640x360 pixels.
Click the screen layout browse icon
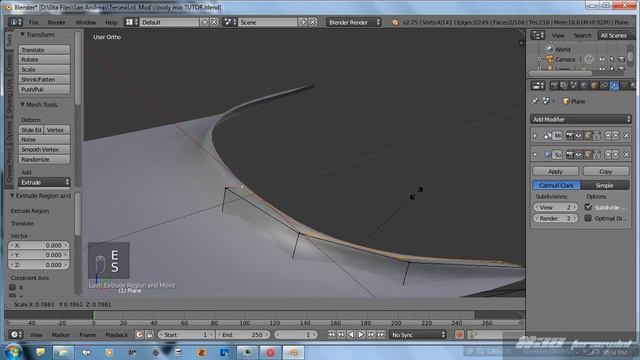point(131,22)
